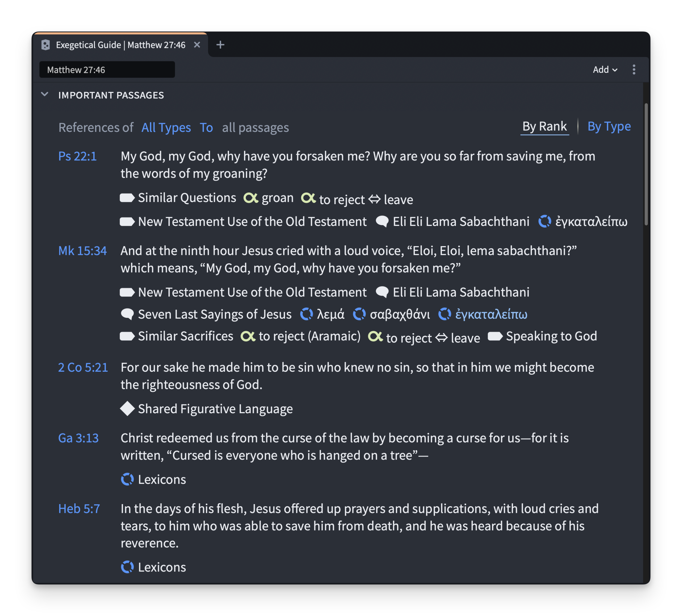682x616 pixels.
Task: Click the sense icon next to groan
Action: 251,198
